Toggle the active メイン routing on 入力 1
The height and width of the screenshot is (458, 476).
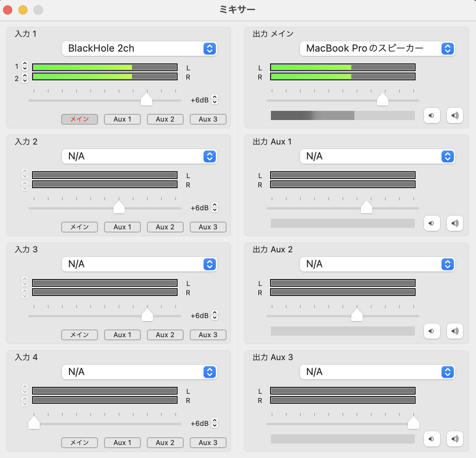(80, 119)
